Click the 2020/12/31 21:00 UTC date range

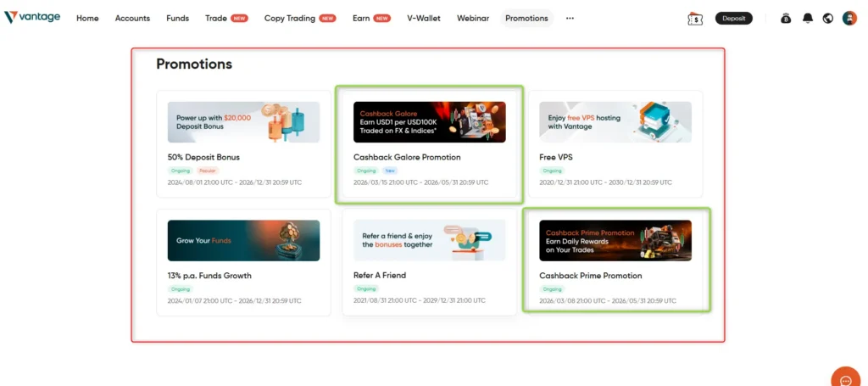(605, 182)
